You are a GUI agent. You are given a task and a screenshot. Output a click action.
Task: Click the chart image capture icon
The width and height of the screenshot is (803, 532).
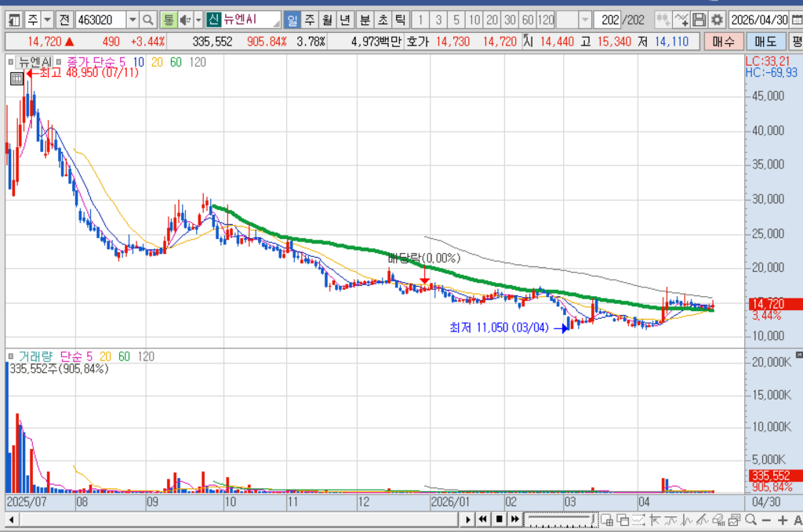pyautogui.click(x=734, y=520)
